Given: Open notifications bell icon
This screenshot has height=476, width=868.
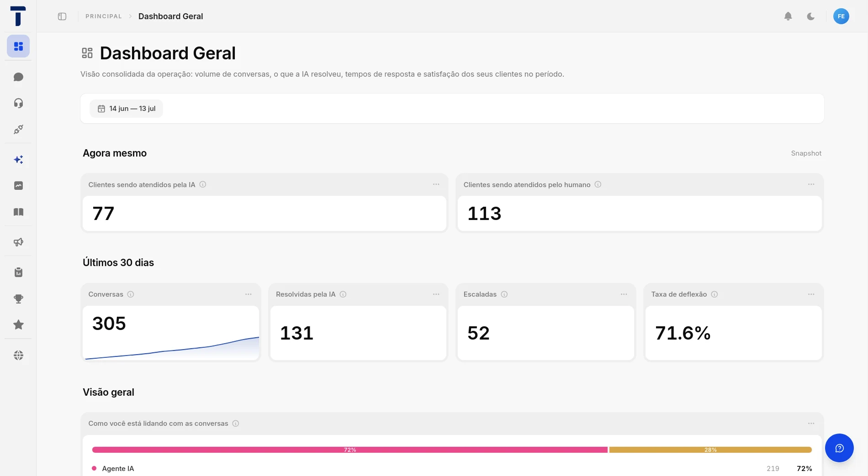Looking at the screenshot, I should click(788, 16).
